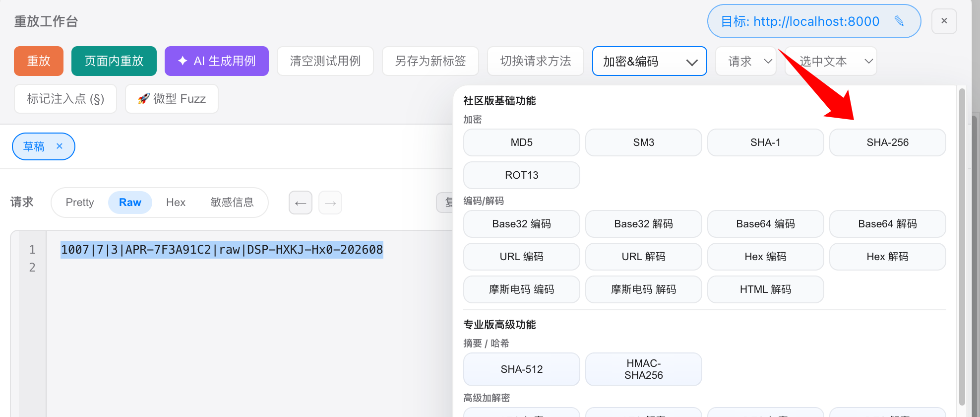Click the pencil edit icon beside target URL
Image resolution: width=980 pixels, height=417 pixels.
pos(899,21)
